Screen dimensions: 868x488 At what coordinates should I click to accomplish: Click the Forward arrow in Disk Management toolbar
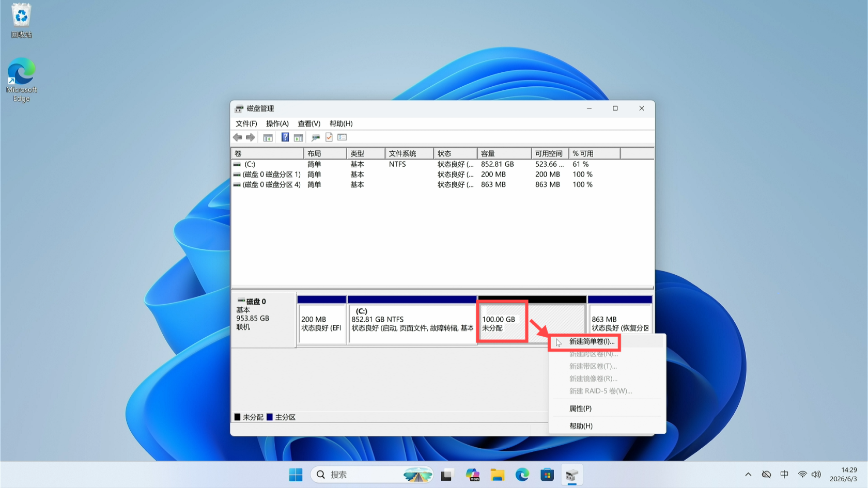tap(251, 137)
